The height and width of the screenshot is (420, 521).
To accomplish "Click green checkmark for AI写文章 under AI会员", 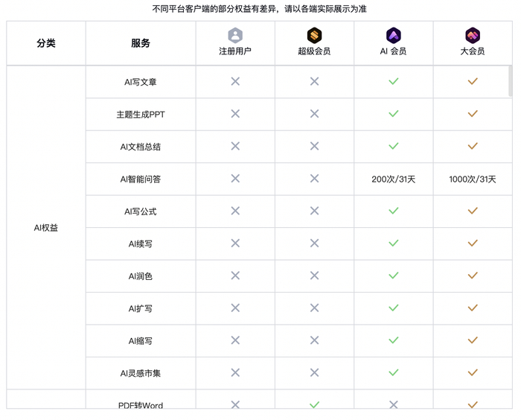I will [x=394, y=81].
